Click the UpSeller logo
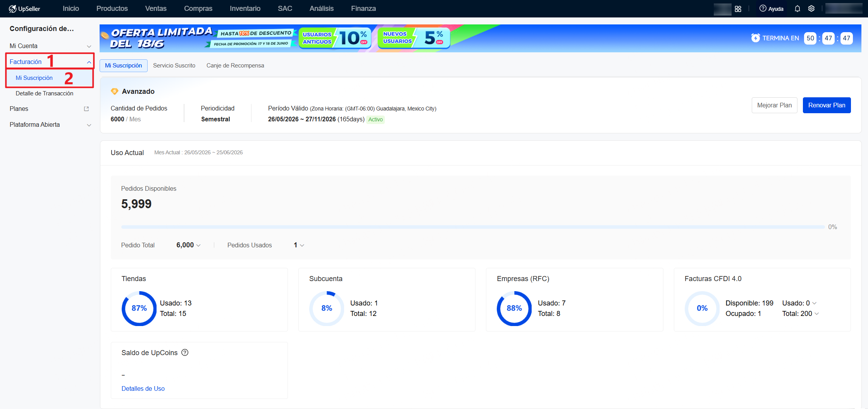 [24, 9]
